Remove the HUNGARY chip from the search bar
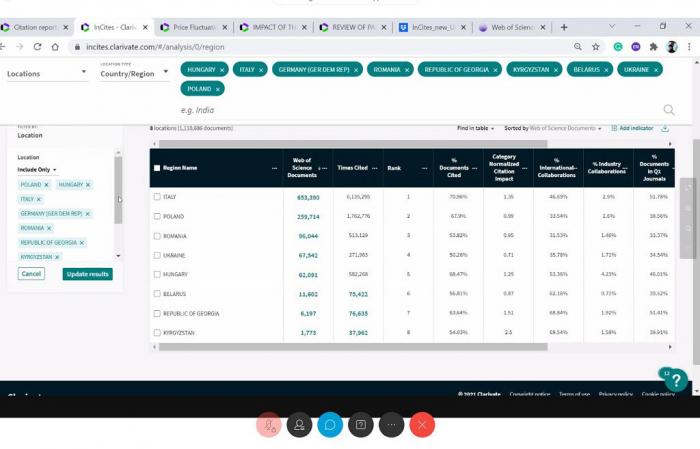This screenshot has height=449, width=700. [x=222, y=70]
